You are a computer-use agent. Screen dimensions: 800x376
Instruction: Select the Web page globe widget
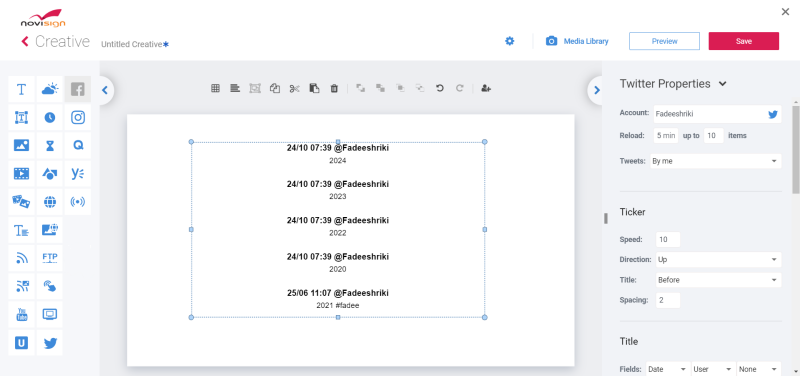pyautogui.click(x=49, y=202)
